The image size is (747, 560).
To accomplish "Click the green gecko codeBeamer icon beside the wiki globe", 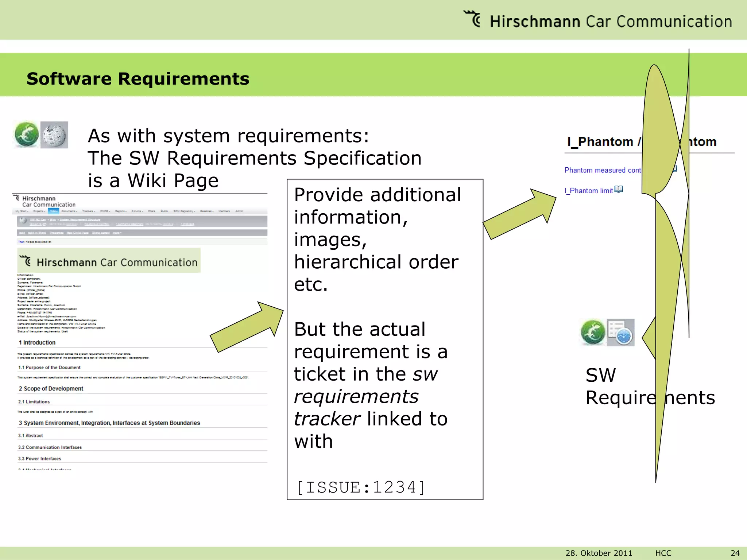I will pyautogui.click(x=27, y=135).
